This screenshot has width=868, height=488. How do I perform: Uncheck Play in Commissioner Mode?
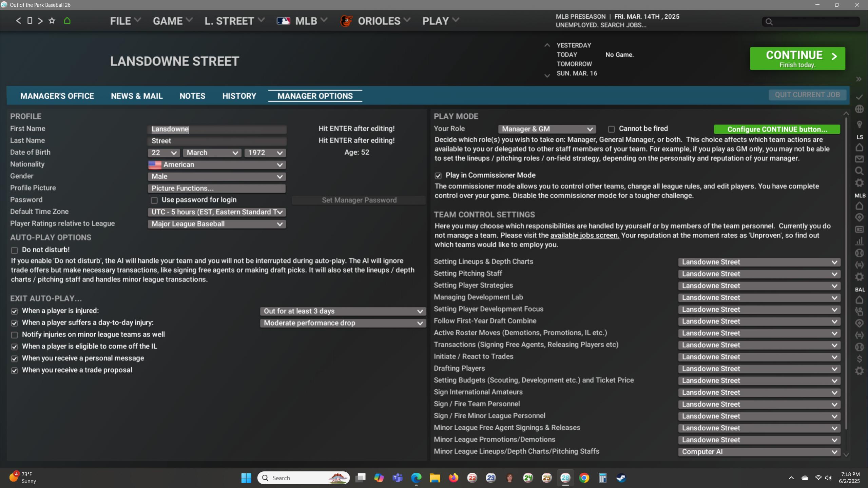pyautogui.click(x=438, y=176)
